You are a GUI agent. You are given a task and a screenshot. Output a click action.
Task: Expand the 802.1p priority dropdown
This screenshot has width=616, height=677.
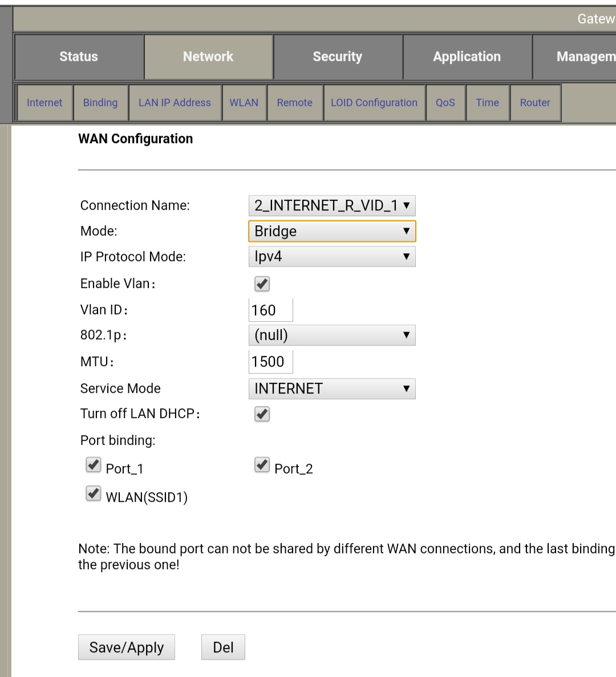click(x=331, y=335)
